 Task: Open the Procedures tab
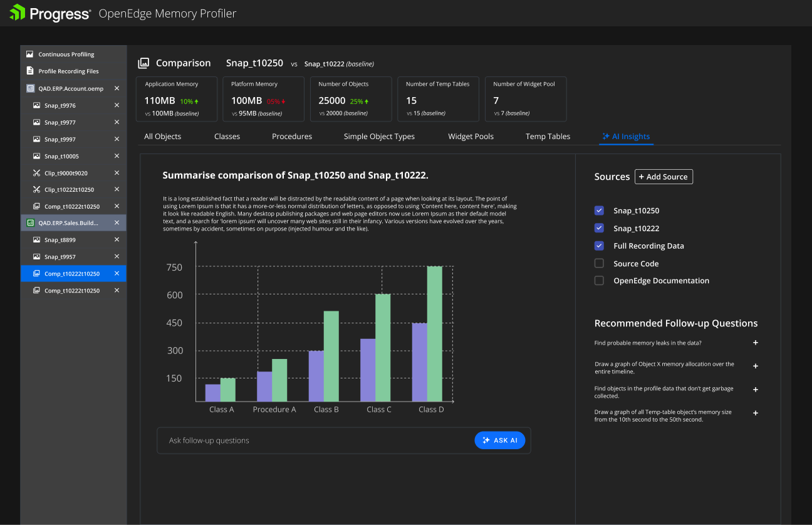coord(292,137)
